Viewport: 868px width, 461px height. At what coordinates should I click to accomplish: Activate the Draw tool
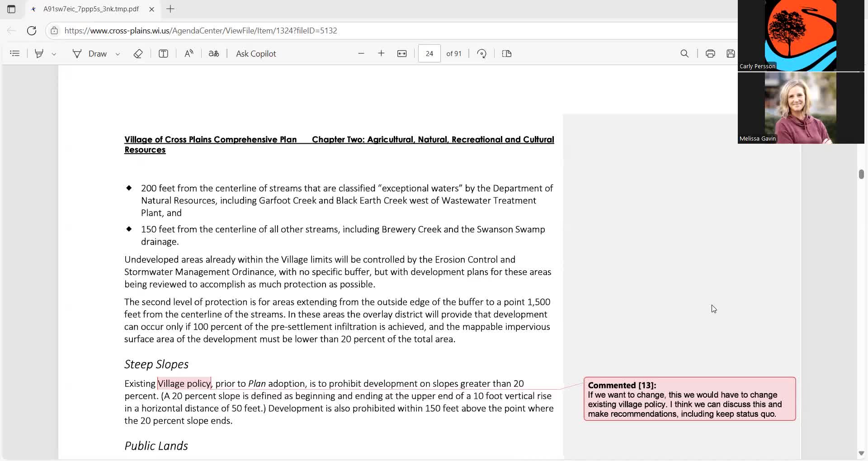(90, 53)
